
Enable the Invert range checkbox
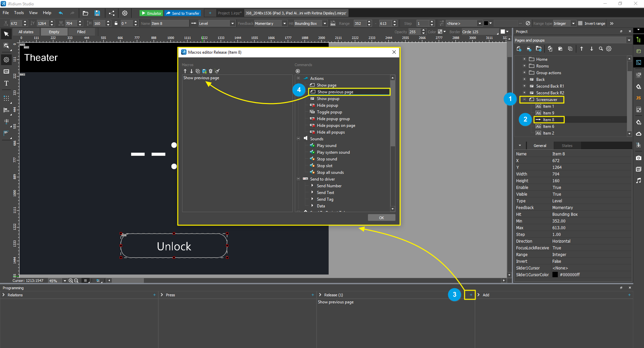(580, 23)
